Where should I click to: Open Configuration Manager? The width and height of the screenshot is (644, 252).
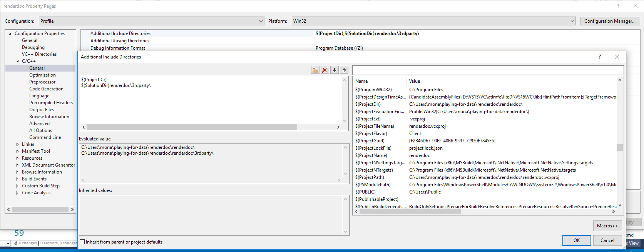point(610,21)
